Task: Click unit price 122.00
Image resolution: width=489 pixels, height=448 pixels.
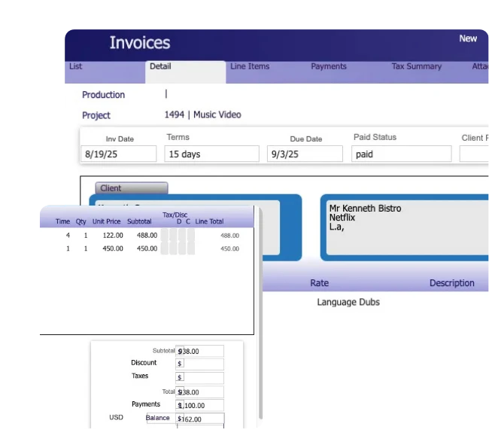Action: click(x=113, y=236)
